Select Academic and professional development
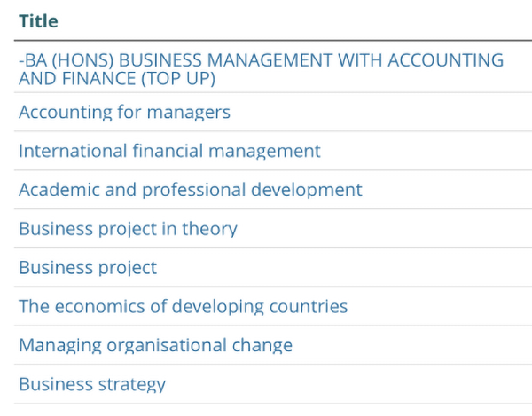Screen dimensions: 532x416 coord(190,190)
